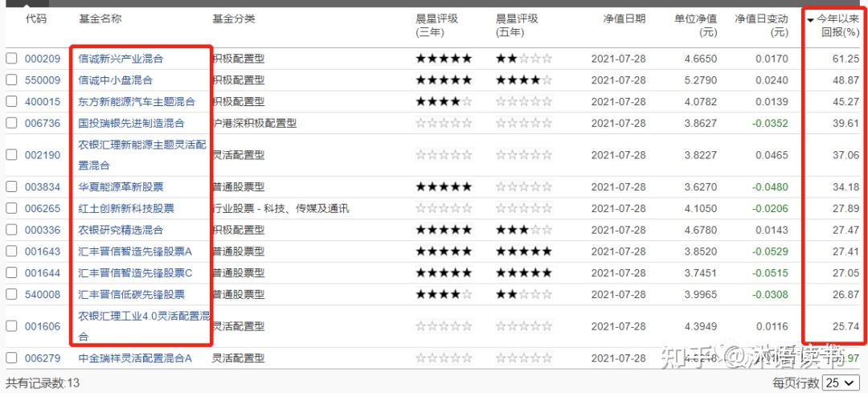Click the 净值日期 column header

tap(624, 18)
